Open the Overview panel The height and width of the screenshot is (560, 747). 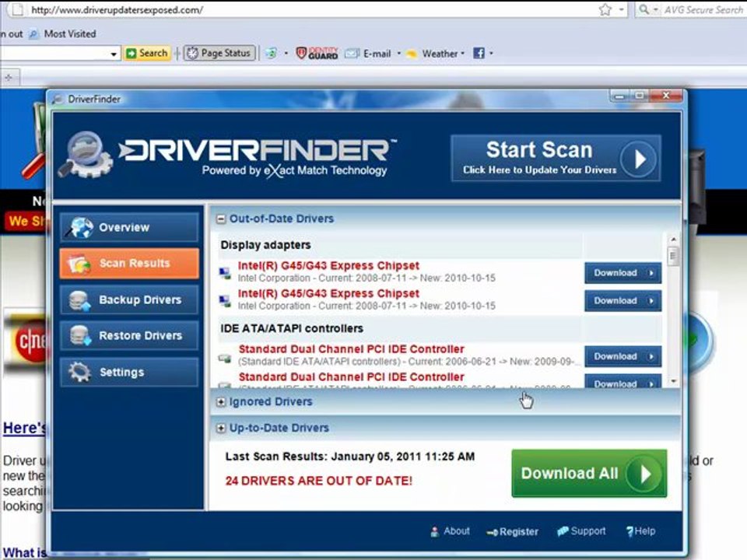(129, 227)
